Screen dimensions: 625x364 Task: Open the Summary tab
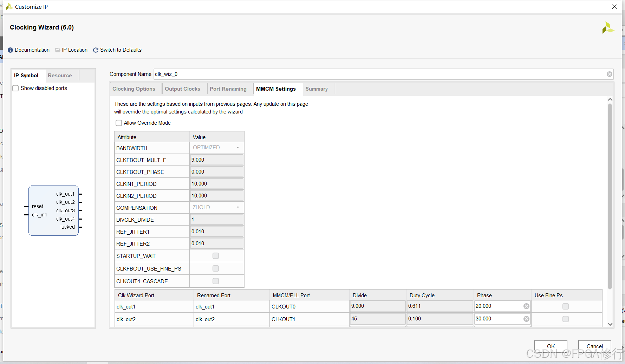pos(317,89)
